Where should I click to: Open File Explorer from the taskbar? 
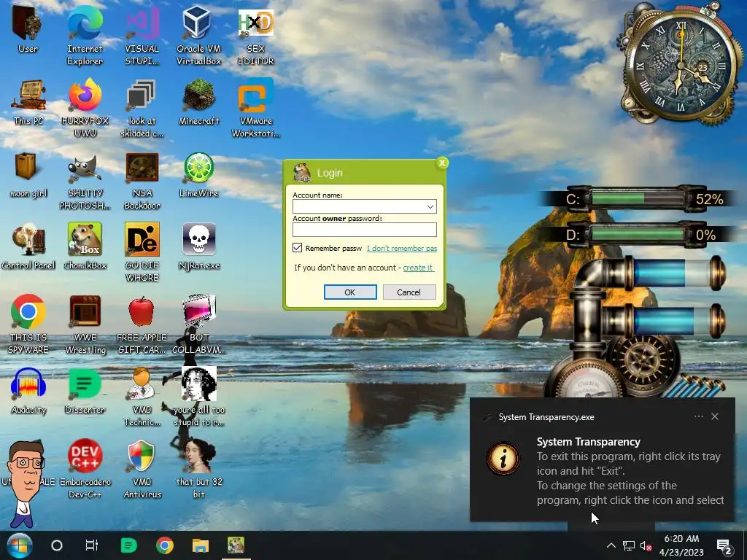pos(201,545)
